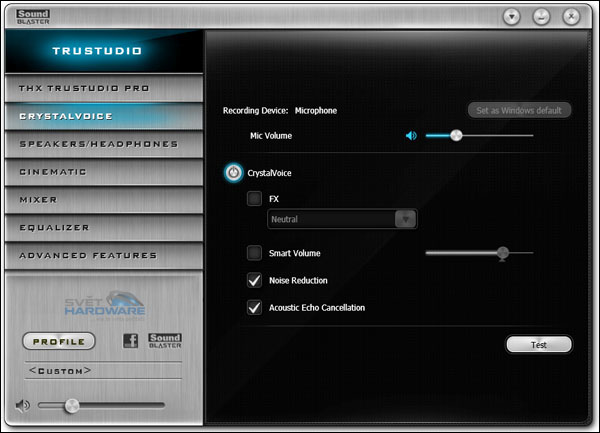Mute the microphone using Mic Volume speaker icon
Image resolution: width=600 pixels, height=433 pixels.
coord(411,136)
